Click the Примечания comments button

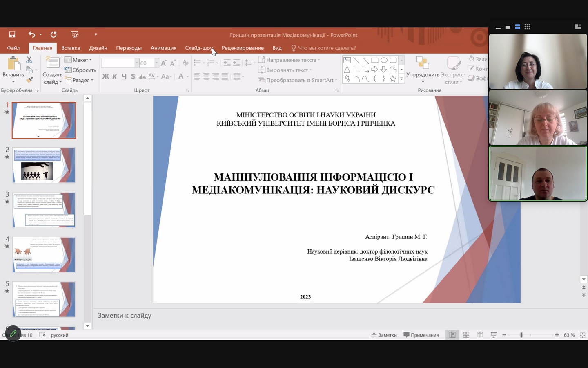421,335
